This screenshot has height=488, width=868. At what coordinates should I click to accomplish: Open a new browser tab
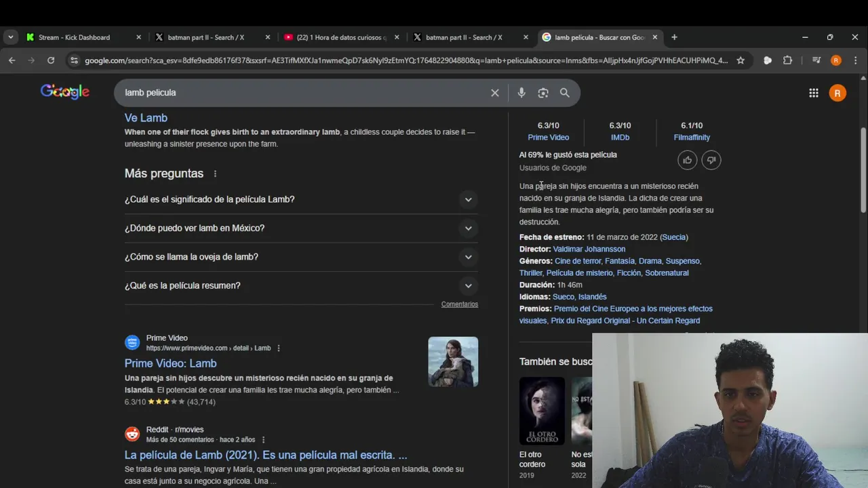tap(674, 37)
